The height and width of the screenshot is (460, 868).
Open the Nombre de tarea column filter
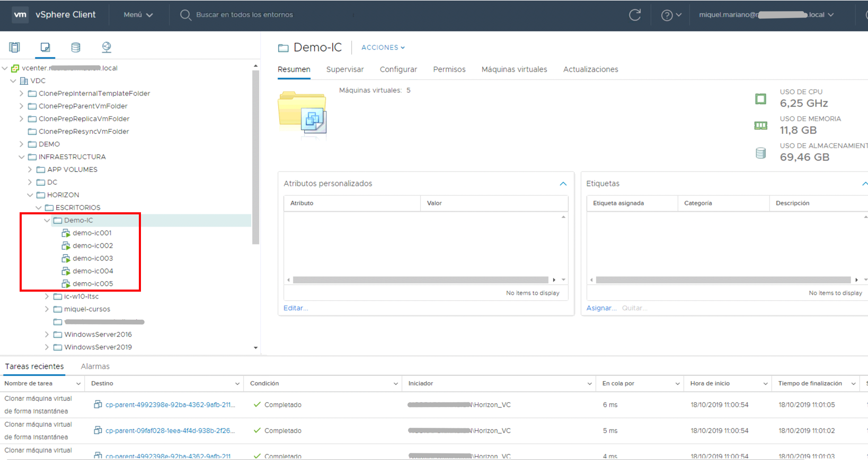pos(78,384)
